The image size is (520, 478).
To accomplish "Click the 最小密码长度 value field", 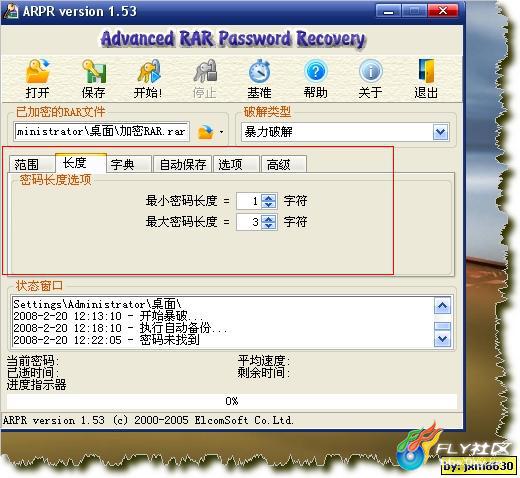I will pyautogui.click(x=249, y=201).
